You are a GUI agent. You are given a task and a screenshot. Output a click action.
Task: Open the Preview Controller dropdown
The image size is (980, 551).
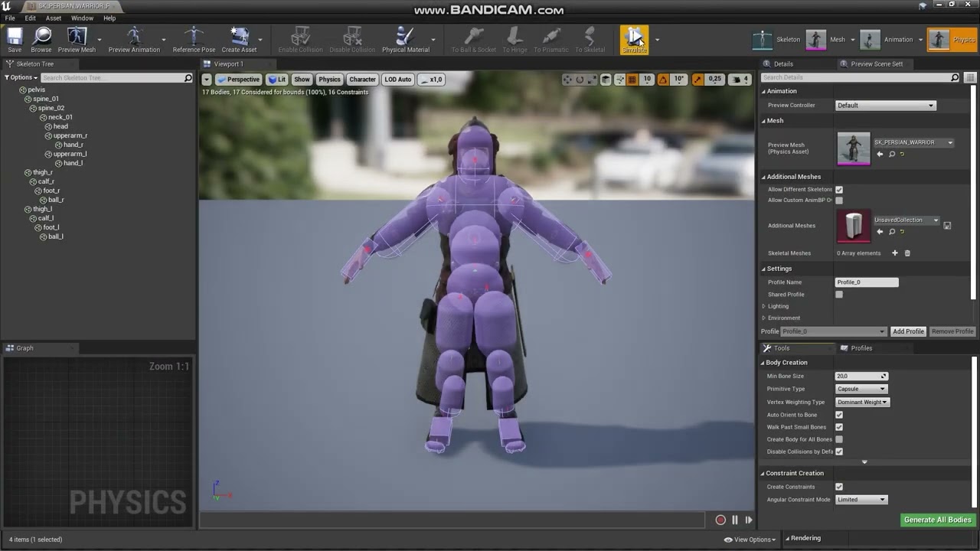[886, 106]
